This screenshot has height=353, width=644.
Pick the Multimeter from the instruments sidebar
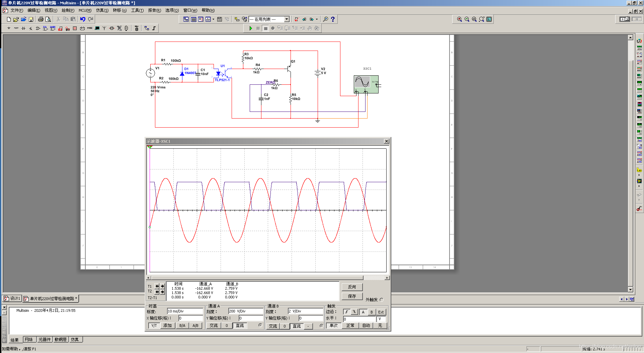(x=639, y=41)
